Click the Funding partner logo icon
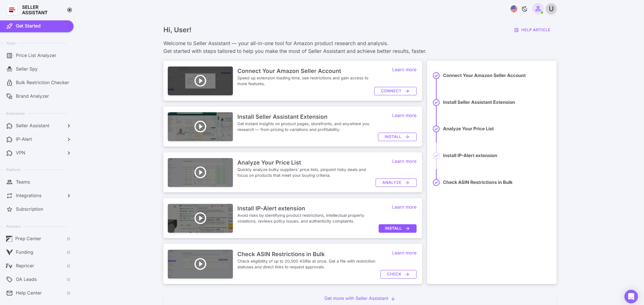This screenshot has height=305, width=644. pyautogui.click(x=9, y=252)
